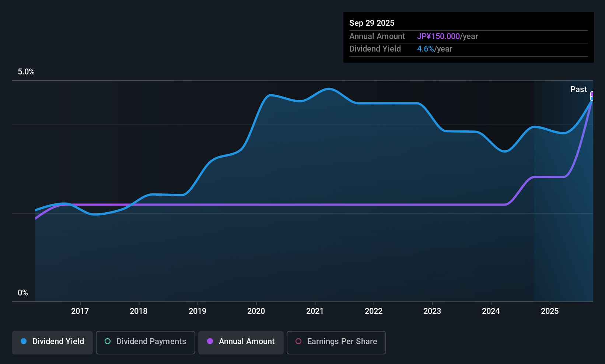Click the Sep 29 2025 tooltip header
The image size is (605, 364).
(372, 23)
